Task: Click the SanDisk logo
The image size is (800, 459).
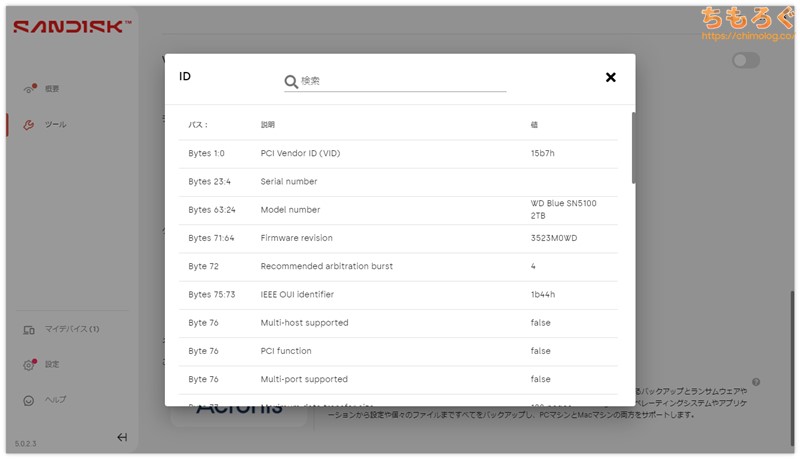Action: point(72,27)
